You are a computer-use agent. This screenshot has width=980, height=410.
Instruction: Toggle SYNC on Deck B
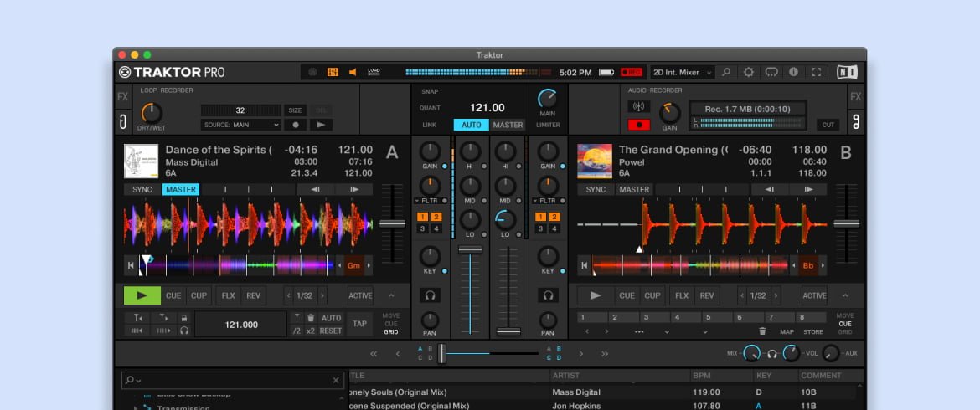(x=596, y=190)
